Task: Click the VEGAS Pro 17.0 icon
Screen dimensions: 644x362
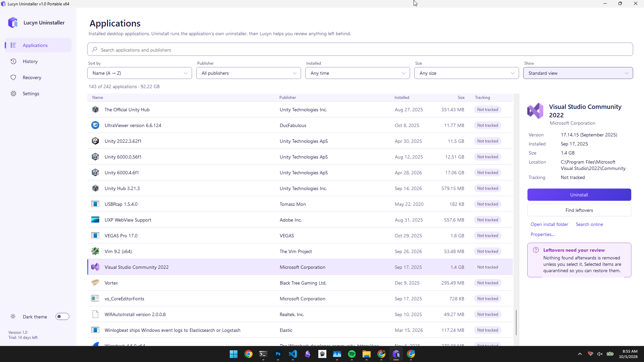Action: [x=95, y=236]
